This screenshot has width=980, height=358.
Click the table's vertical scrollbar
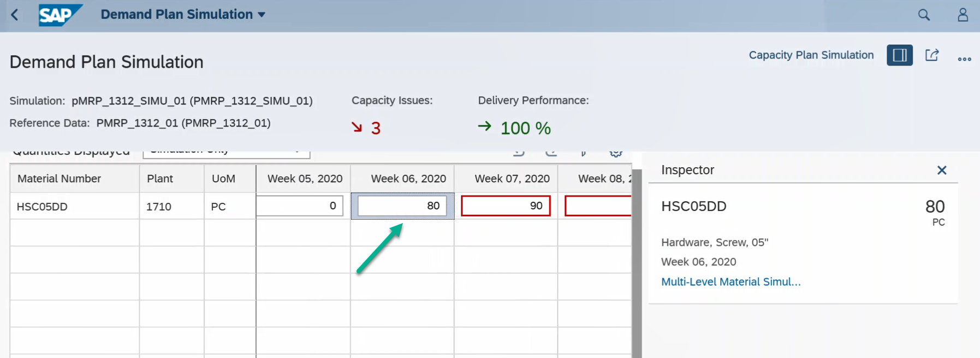coord(637,262)
